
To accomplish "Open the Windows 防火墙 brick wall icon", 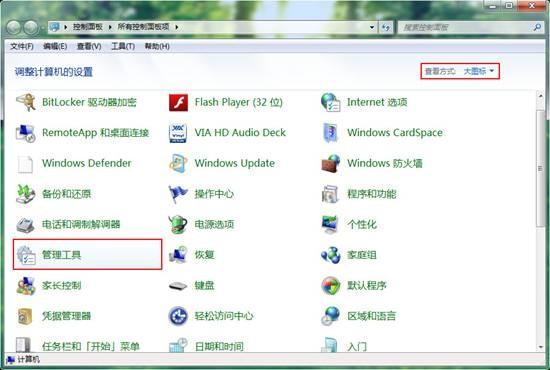I will (x=330, y=163).
